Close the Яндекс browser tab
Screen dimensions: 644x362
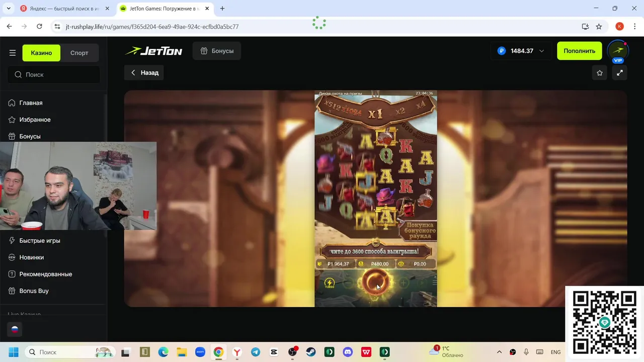pos(108,9)
